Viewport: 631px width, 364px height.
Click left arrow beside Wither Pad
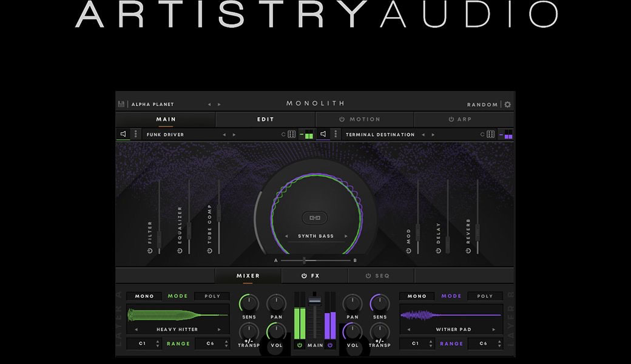[x=409, y=329]
